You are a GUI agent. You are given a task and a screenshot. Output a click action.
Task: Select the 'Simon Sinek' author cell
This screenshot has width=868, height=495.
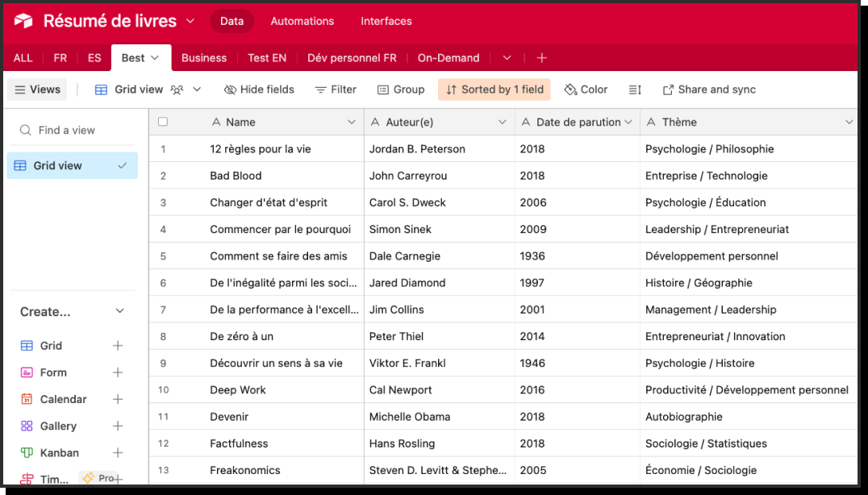point(440,230)
